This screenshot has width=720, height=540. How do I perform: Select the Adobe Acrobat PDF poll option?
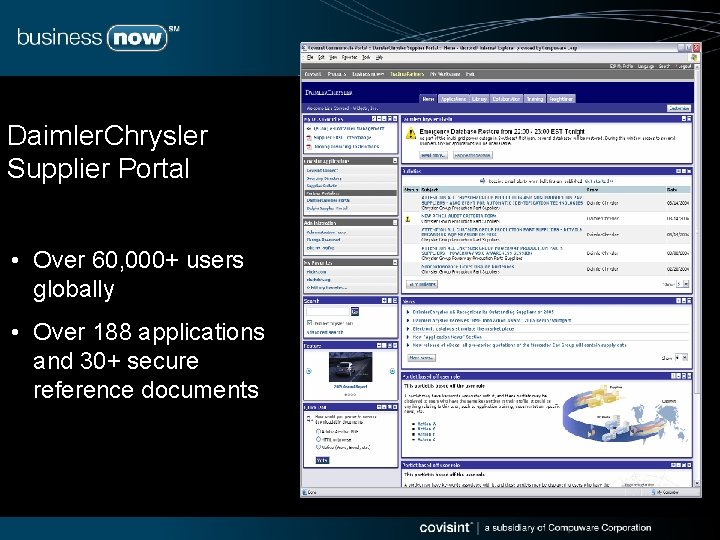(x=318, y=432)
